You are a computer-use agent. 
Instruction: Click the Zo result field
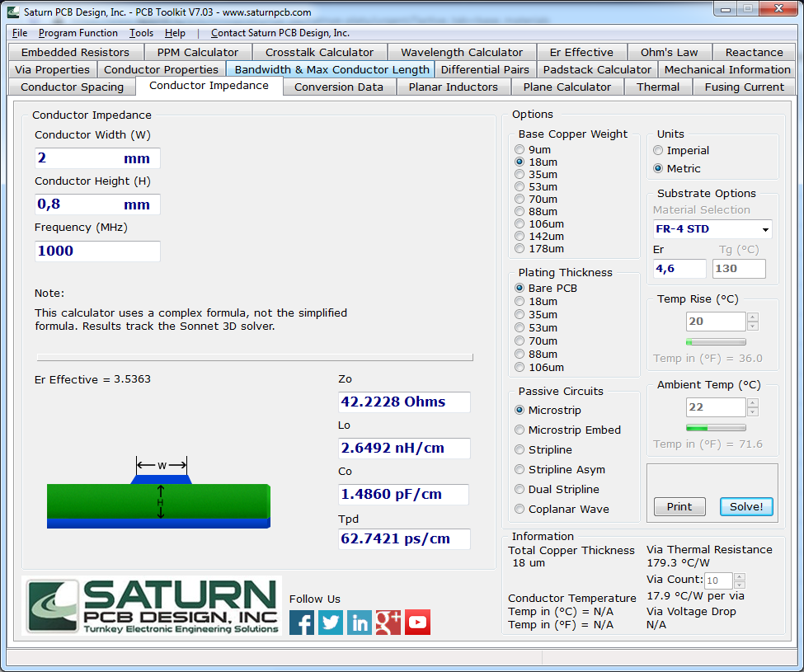coord(404,402)
